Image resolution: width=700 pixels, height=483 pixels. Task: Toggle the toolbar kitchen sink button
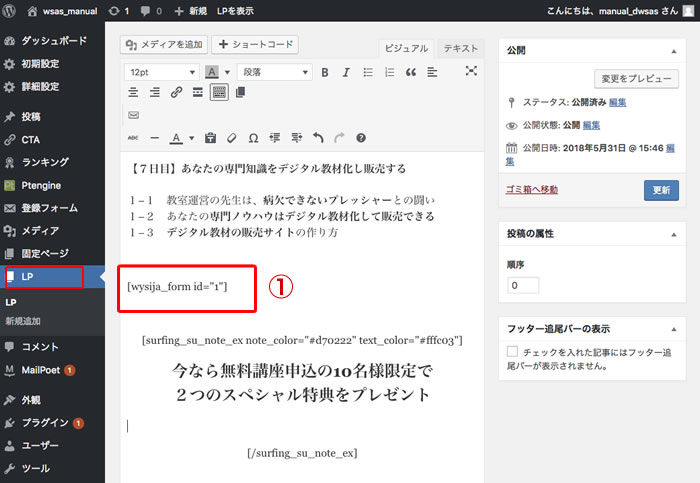click(x=219, y=93)
